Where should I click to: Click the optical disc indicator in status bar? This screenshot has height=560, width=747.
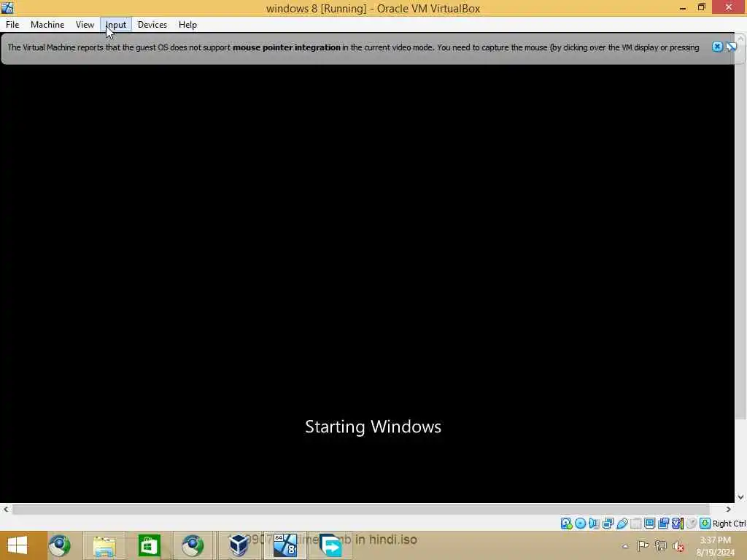pyautogui.click(x=580, y=524)
